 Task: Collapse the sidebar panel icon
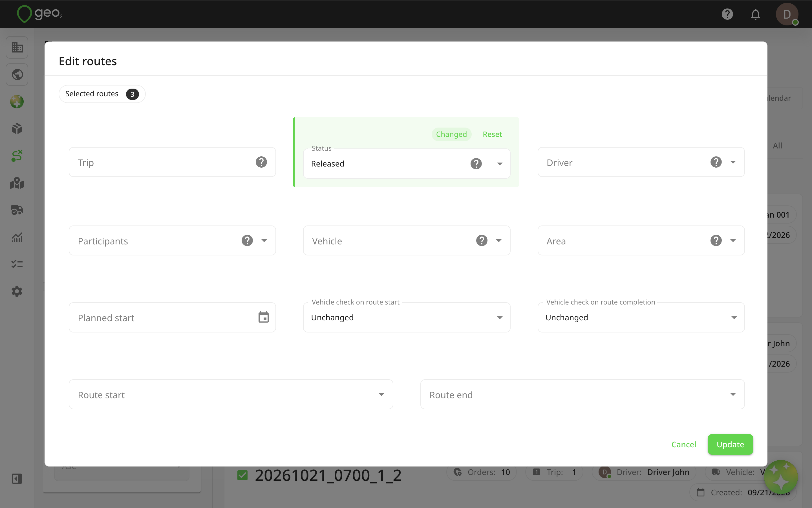coord(17,478)
